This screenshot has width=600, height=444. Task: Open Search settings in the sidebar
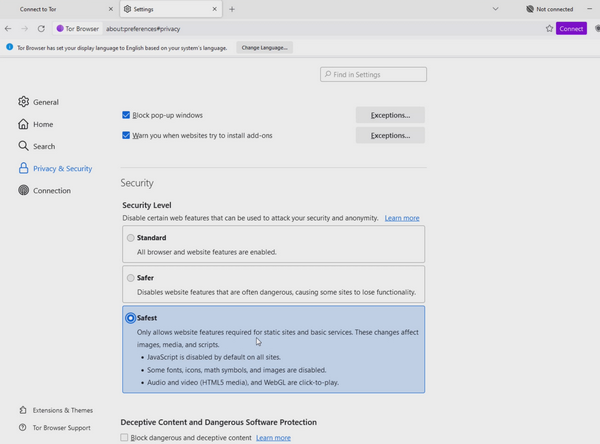point(43,146)
